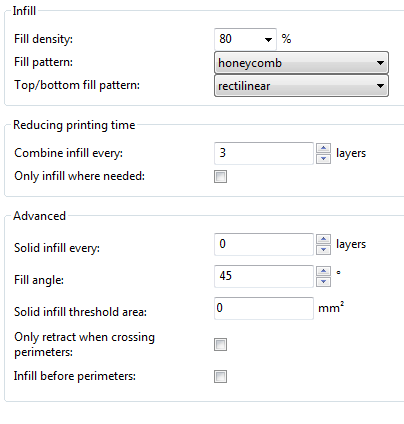Open Fill pattern honeycomb dropdown
404x424 pixels.
301,63
